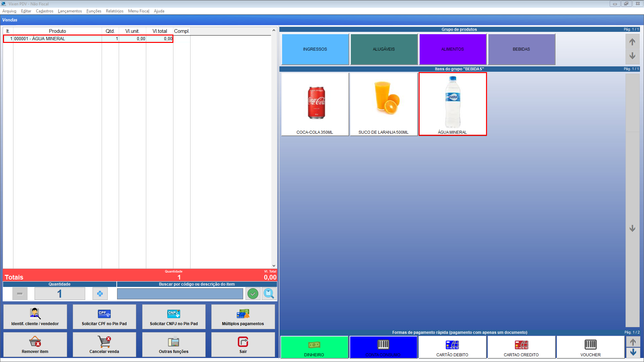Open the Relatórios menu

click(x=114, y=11)
